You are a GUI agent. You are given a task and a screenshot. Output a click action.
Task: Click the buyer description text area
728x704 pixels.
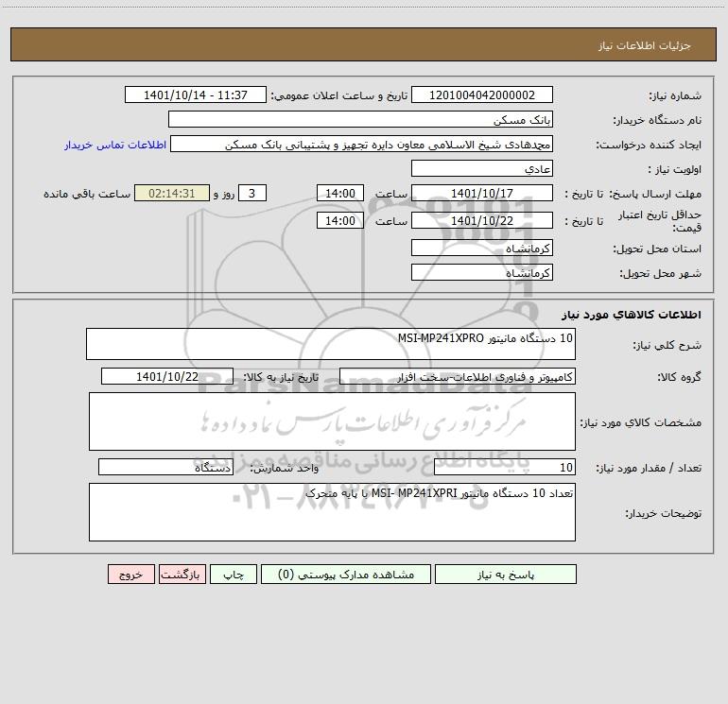(332, 512)
